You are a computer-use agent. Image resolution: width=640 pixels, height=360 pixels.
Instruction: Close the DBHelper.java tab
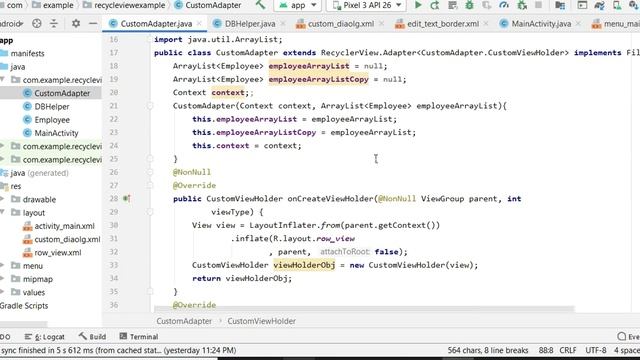click(x=283, y=24)
